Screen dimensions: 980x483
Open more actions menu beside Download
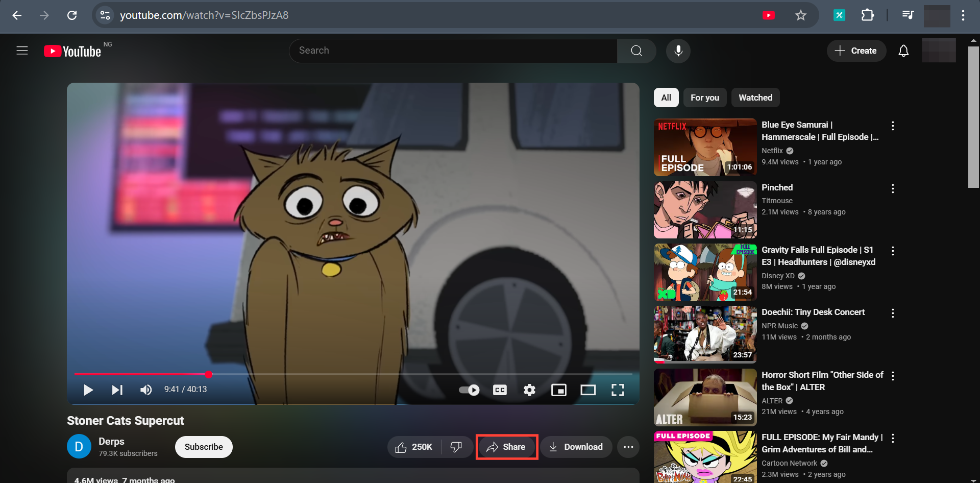tap(628, 447)
